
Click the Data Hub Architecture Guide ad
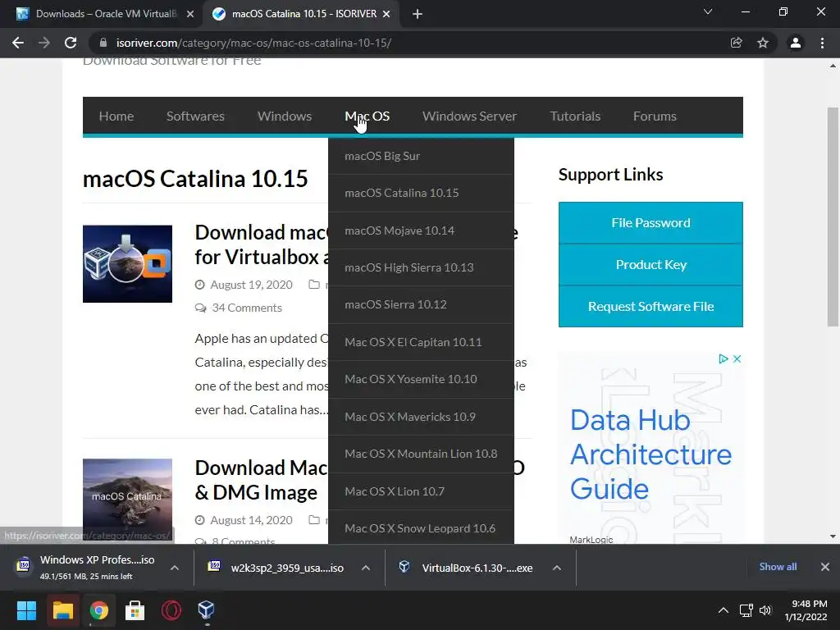point(651,454)
